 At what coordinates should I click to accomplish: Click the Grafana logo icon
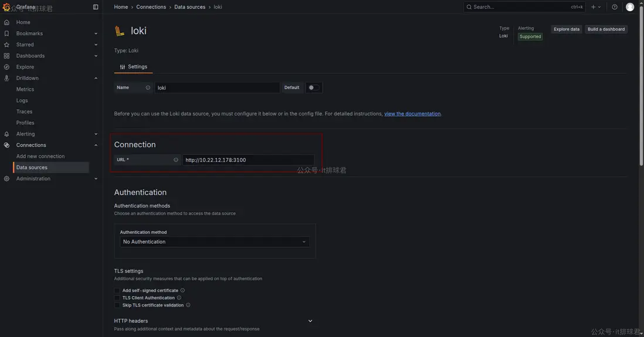6,7
